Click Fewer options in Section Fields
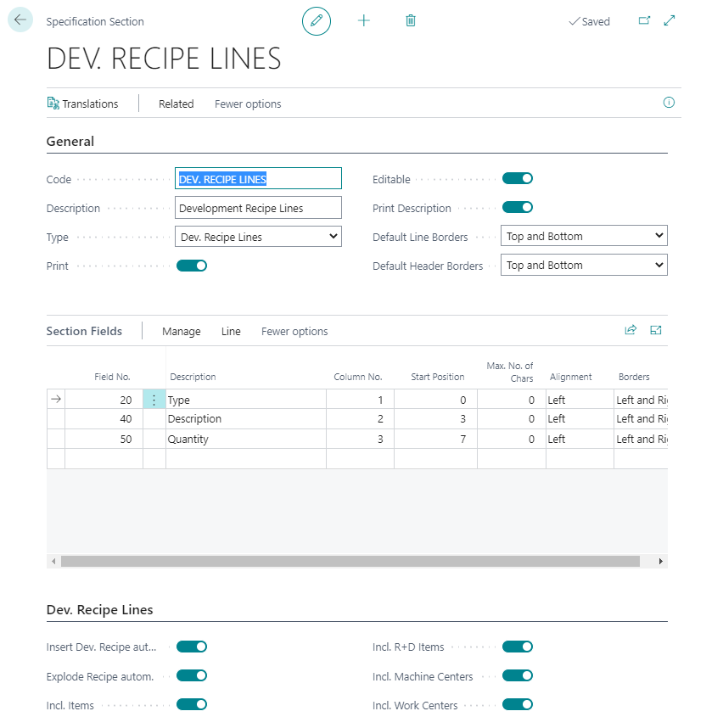The width and height of the screenshot is (723, 728). coord(294,332)
